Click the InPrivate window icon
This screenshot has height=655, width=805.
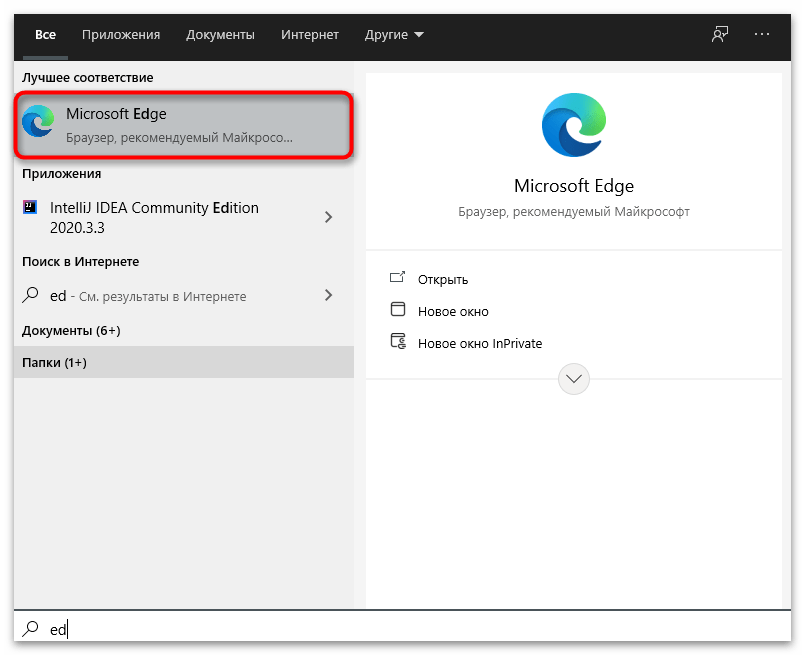[x=398, y=343]
